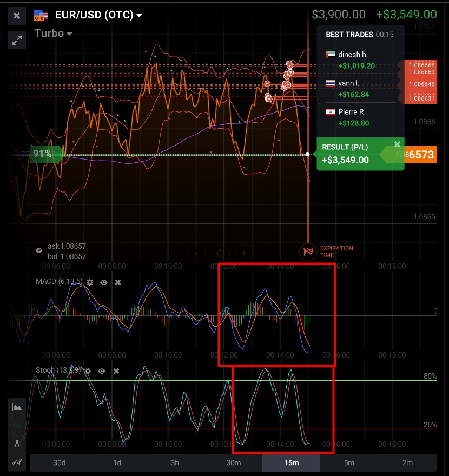Image resolution: width=449 pixels, height=476 pixels.
Task: Click the Stoch (13,3,3) label
Action: coord(58,371)
